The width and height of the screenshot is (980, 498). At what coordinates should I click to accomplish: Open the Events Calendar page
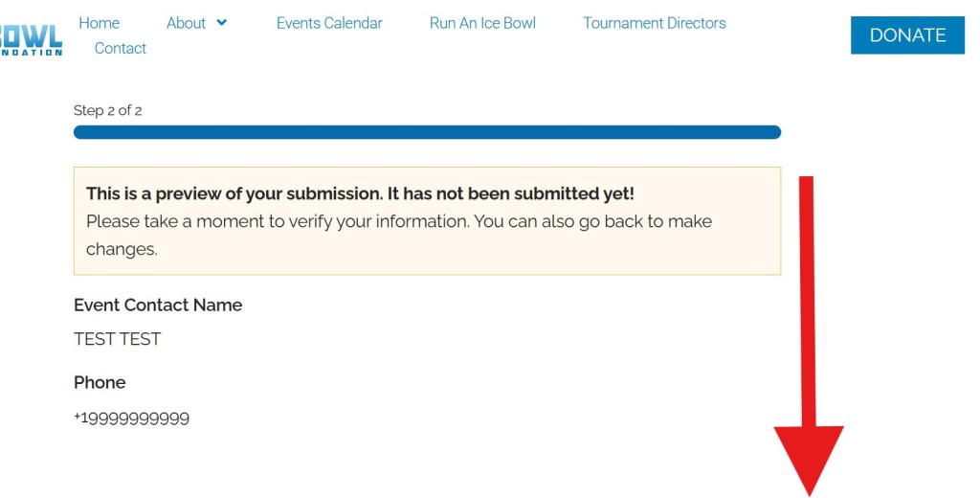pyautogui.click(x=329, y=23)
